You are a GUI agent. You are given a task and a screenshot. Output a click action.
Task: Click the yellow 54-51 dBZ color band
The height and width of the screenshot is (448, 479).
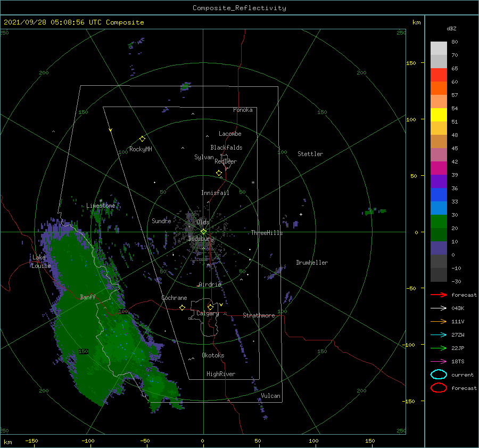(439, 115)
